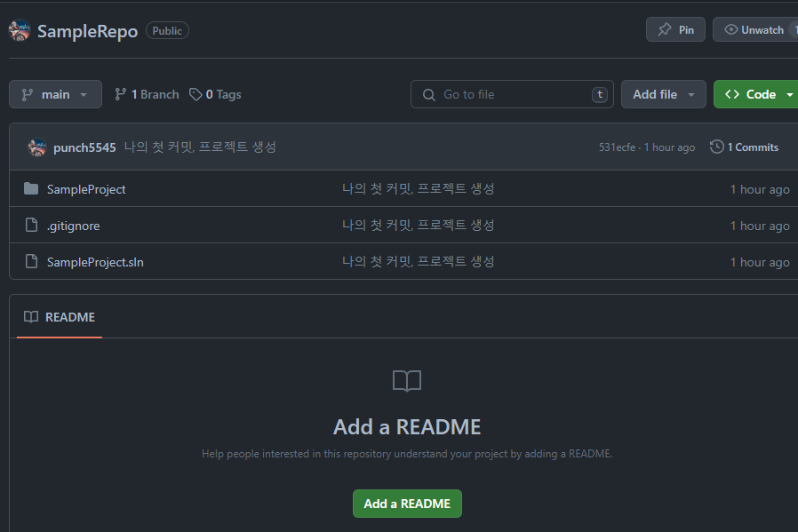Click the .gitignore file icon
This screenshot has height=532, width=798.
pos(32,225)
